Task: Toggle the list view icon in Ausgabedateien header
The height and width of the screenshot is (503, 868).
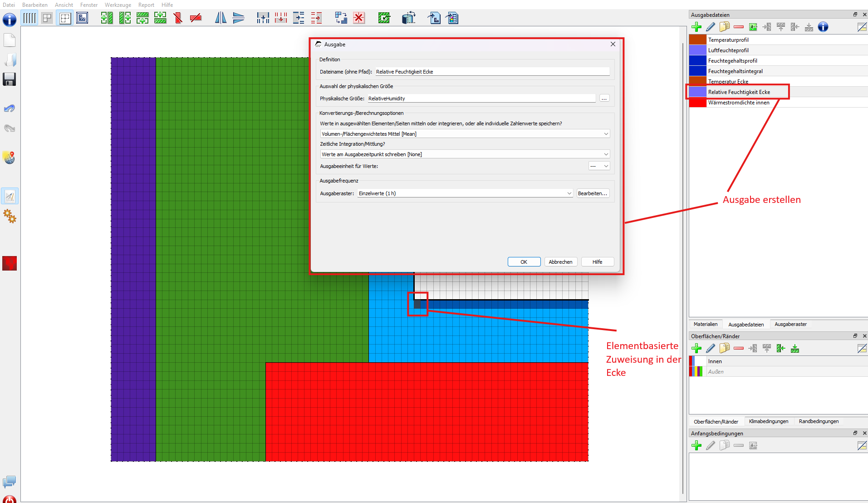Action: tap(862, 27)
